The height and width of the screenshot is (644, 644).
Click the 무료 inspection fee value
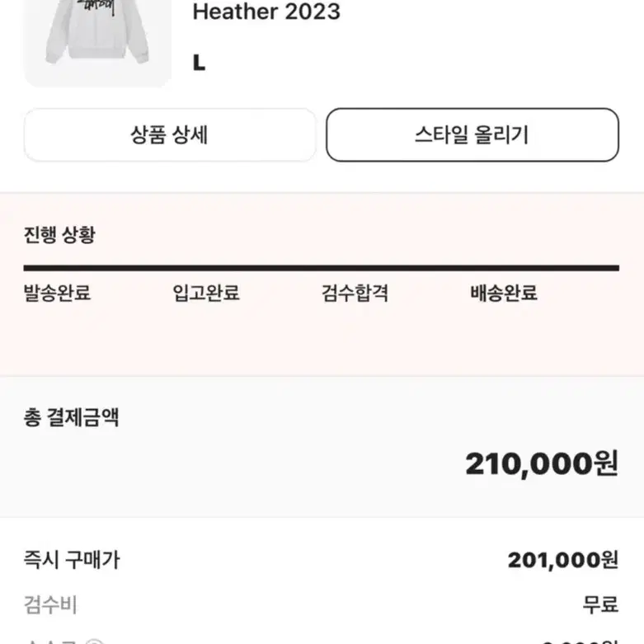click(600, 605)
